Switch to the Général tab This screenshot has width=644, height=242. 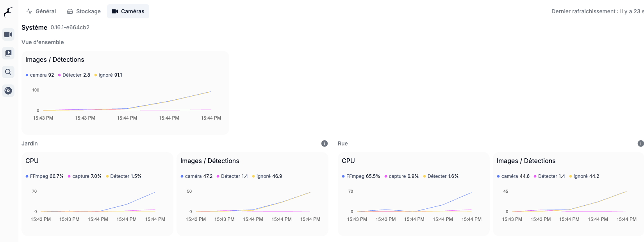tap(41, 11)
